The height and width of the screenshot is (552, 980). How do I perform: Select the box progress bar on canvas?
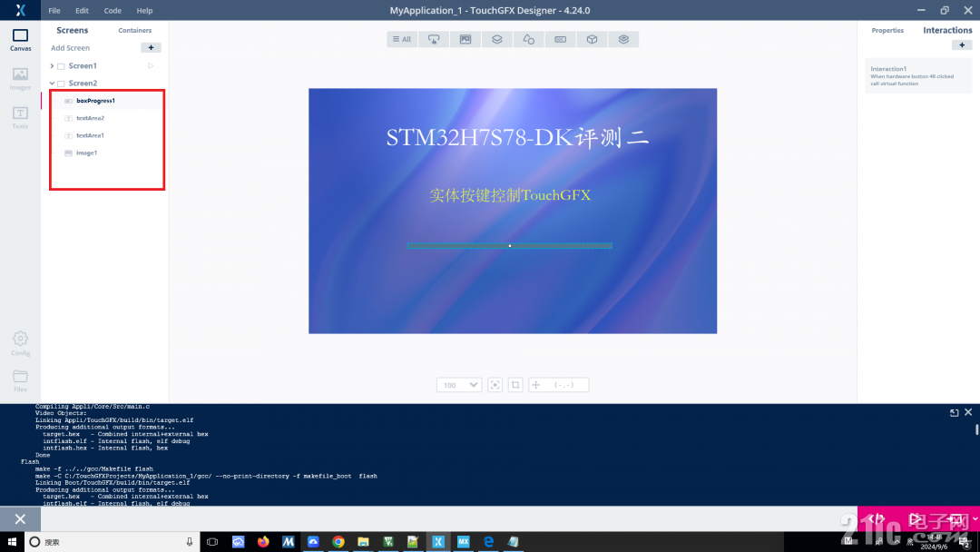point(510,246)
